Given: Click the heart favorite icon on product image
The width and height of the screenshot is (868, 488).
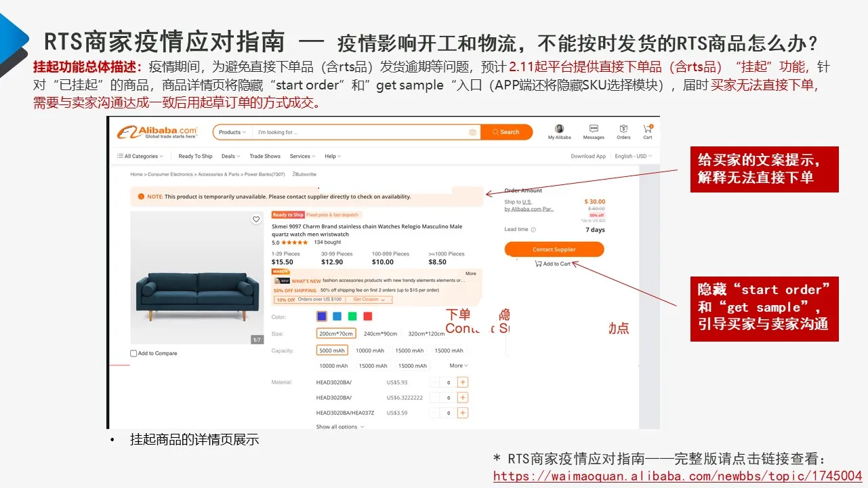Looking at the screenshot, I should 256,220.
